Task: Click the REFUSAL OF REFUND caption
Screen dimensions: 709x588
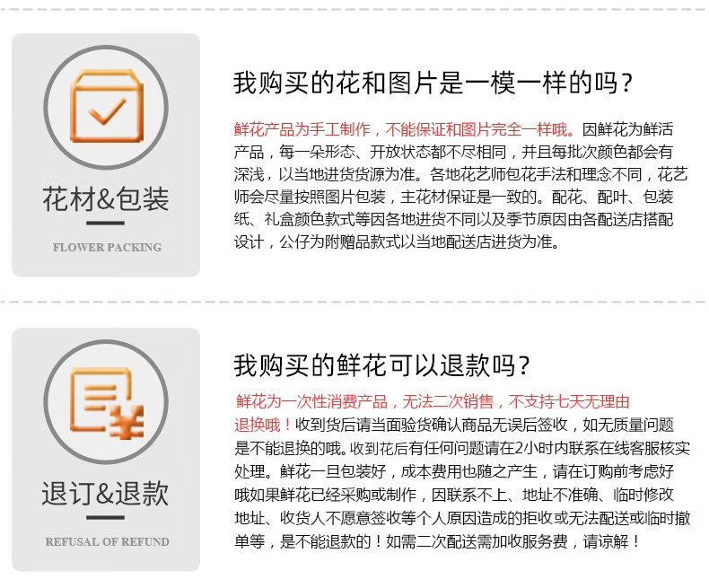Action: [x=107, y=541]
